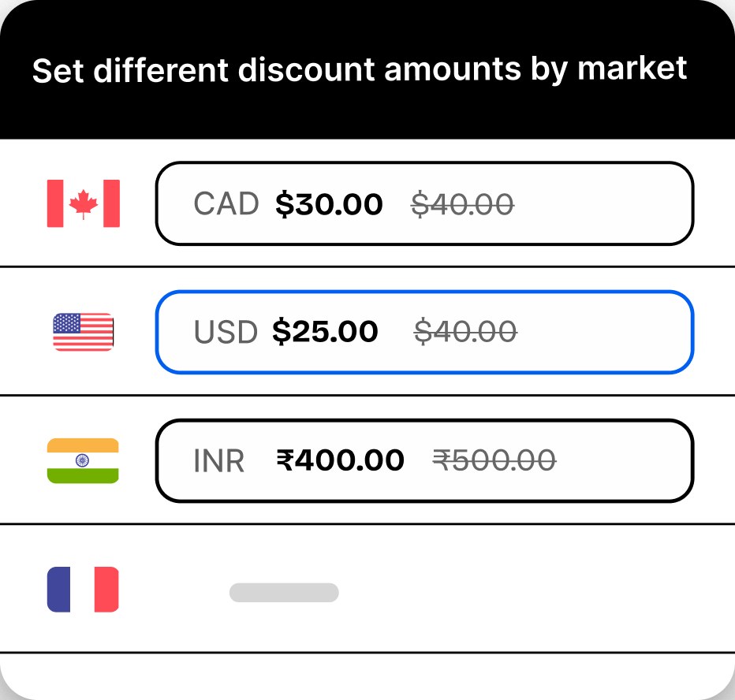This screenshot has width=735, height=700.
Task: Select the USD currency label
Action: pyautogui.click(x=226, y=332)
